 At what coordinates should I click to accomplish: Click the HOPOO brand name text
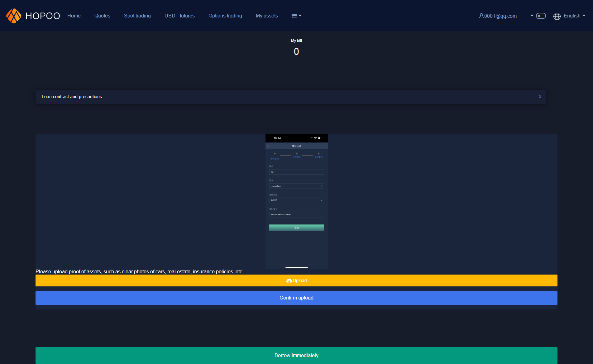pos(43,16)
